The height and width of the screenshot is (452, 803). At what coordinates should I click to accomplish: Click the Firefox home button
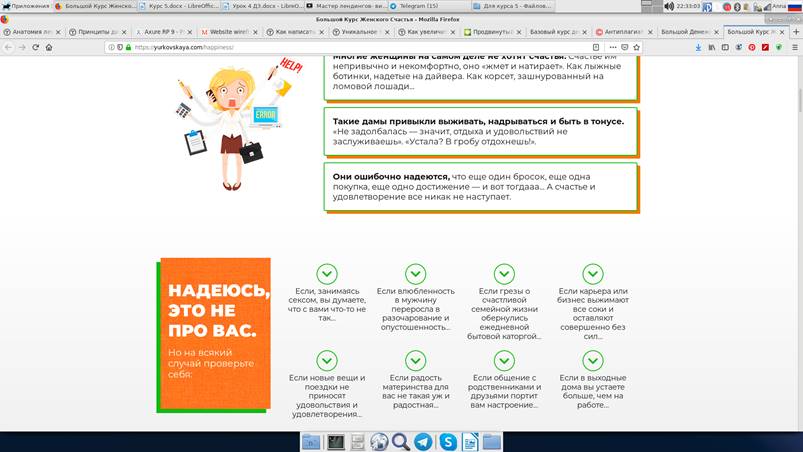click(51, 47)
